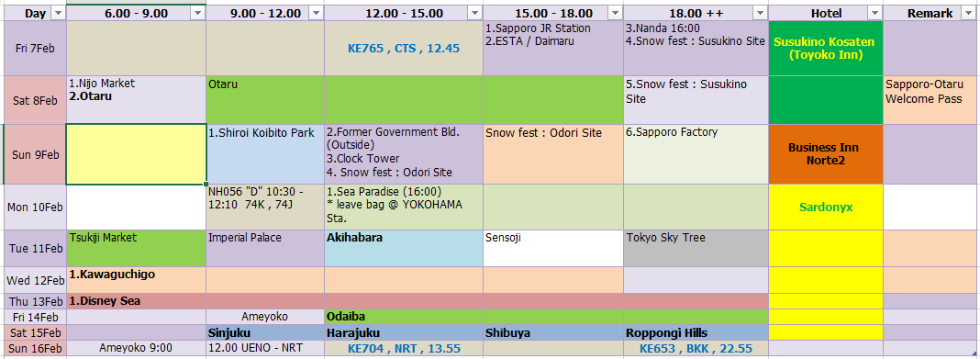Select the Sapporo-Otaru Welcome Pass remark cell
The width and height of the screenshot is (980, 359).
pos(931,100)
